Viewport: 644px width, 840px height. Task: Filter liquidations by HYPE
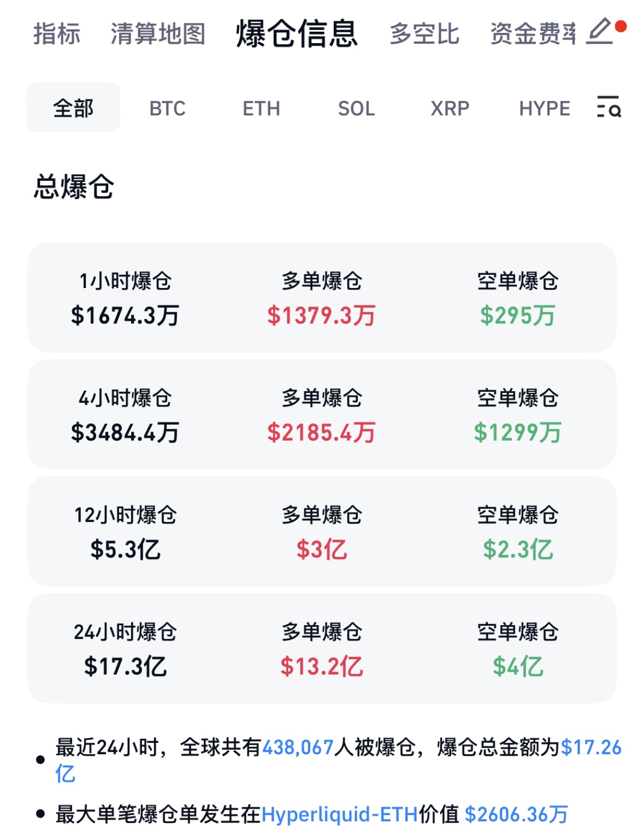pyautogui.click(x=544, y=109)
